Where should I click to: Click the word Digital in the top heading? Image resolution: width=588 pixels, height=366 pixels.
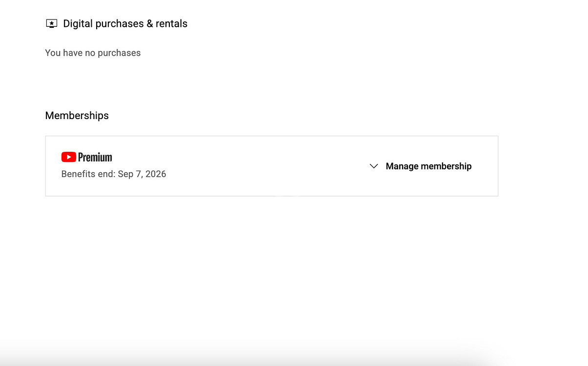click(78, 23)
